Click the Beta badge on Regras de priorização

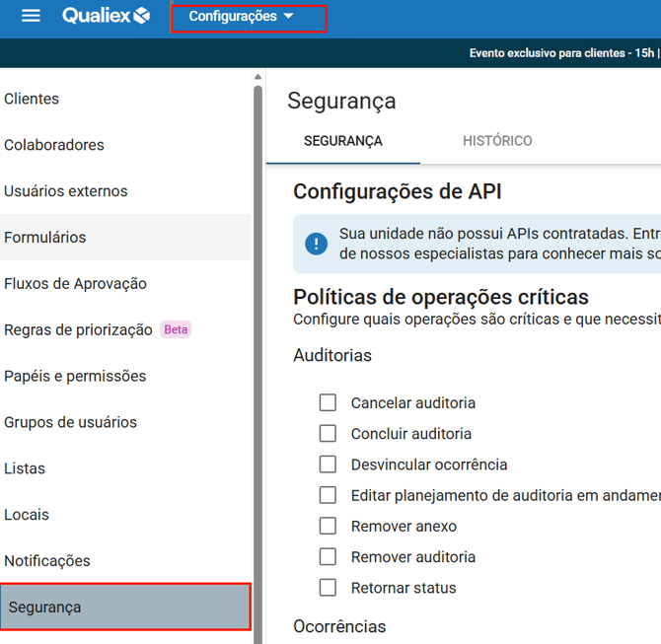[x=176, y=329]
